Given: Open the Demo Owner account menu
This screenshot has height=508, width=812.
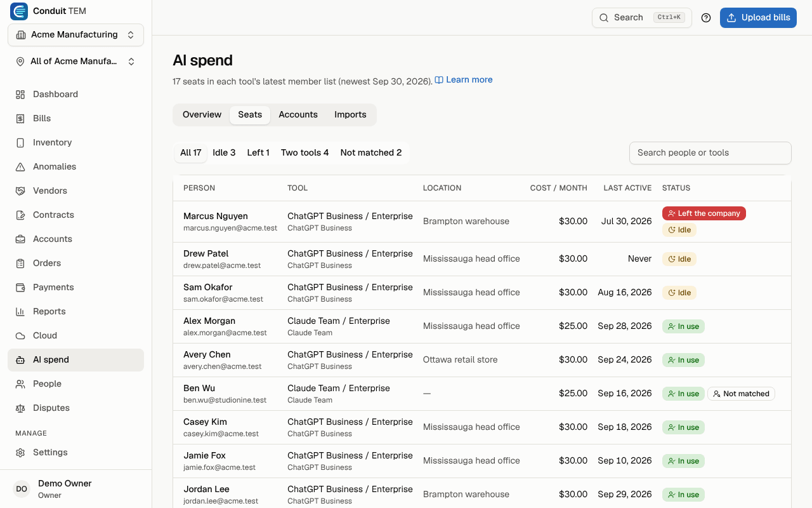Looking at the screenshot, I should click(x=75, y=489).
